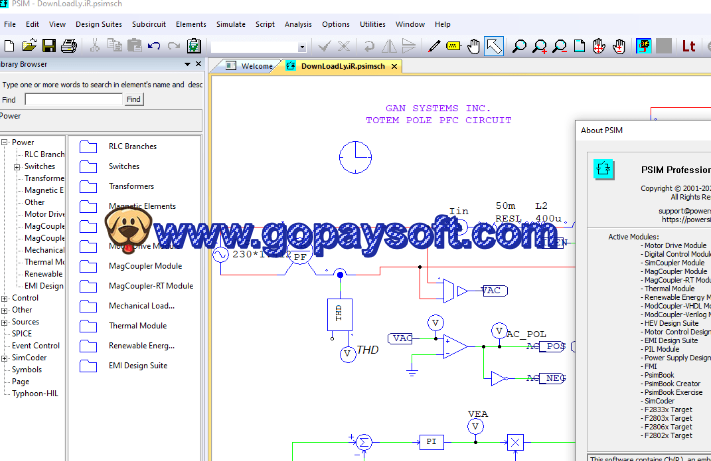711x461 pixels.
Task: Click the Find search text field
Action: (x=72, y=100)
